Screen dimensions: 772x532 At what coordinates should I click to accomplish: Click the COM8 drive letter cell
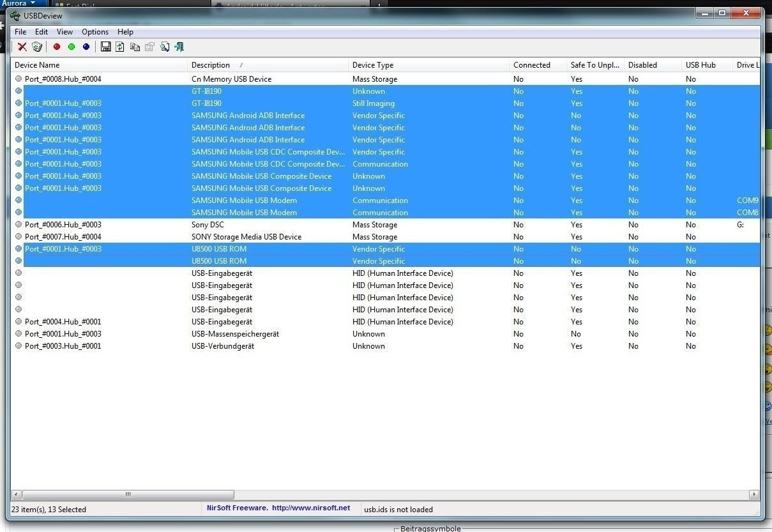point(748,213)
